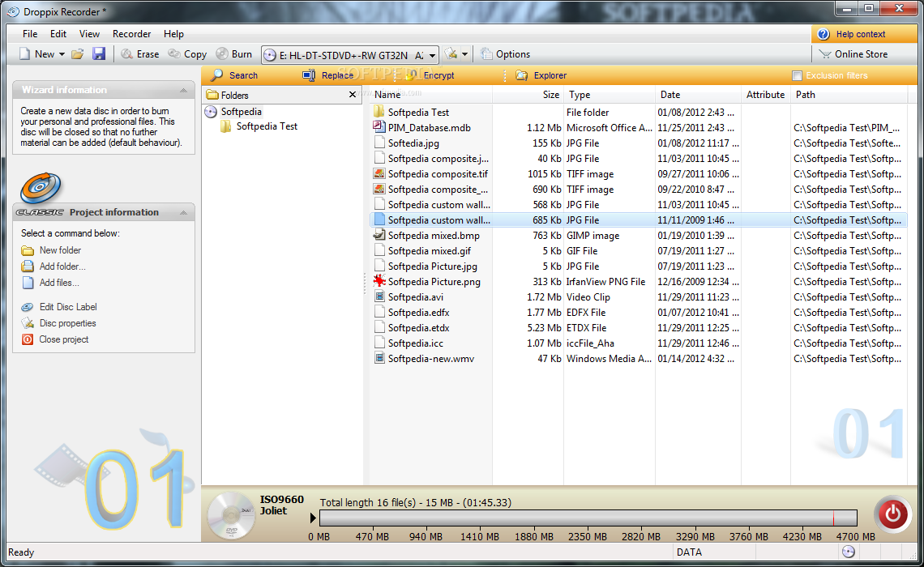
Task: Click the Erase disc button
Action: click(x=139, y=54)
